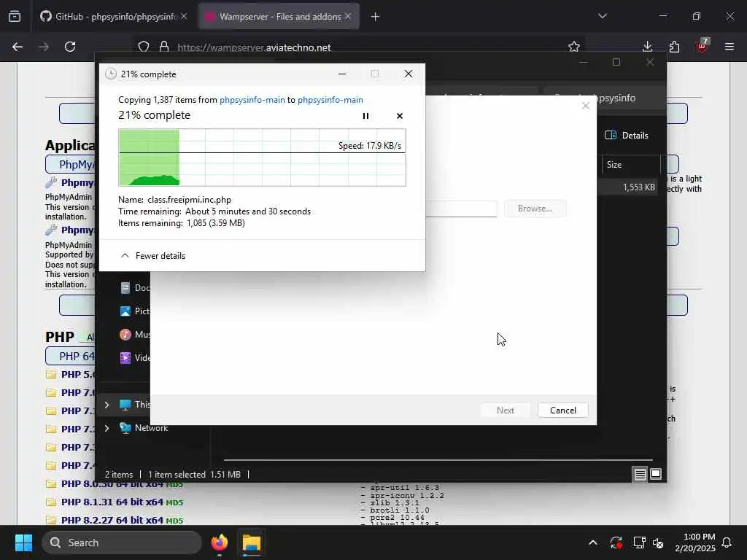Click the Browse... button
The image size is (747, 560).
[x=535, y=209]
